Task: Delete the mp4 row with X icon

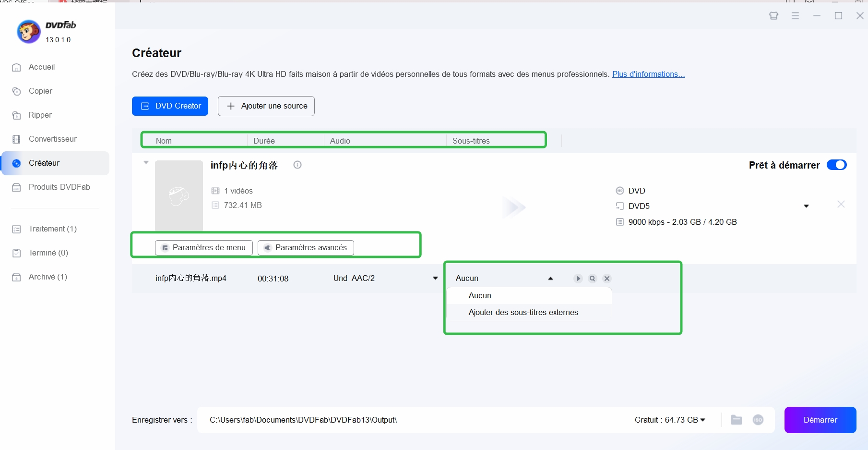Action: (607, 279)
